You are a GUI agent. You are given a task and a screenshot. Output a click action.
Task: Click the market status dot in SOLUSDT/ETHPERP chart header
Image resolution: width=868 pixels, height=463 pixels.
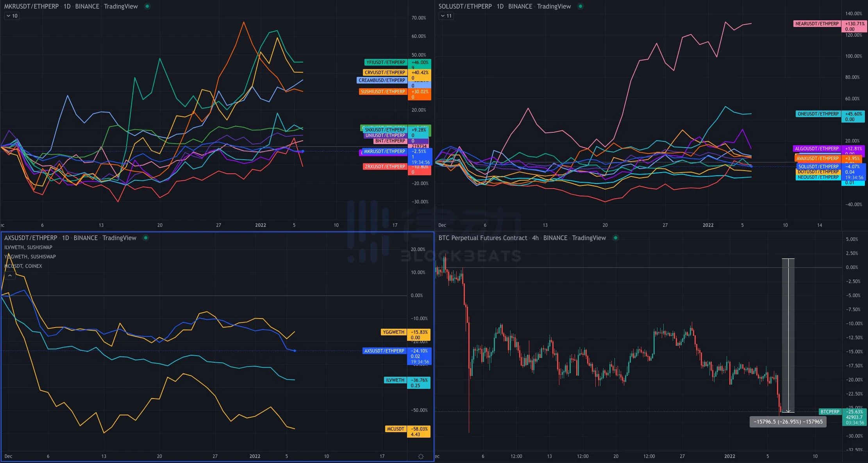coord(580,6)
